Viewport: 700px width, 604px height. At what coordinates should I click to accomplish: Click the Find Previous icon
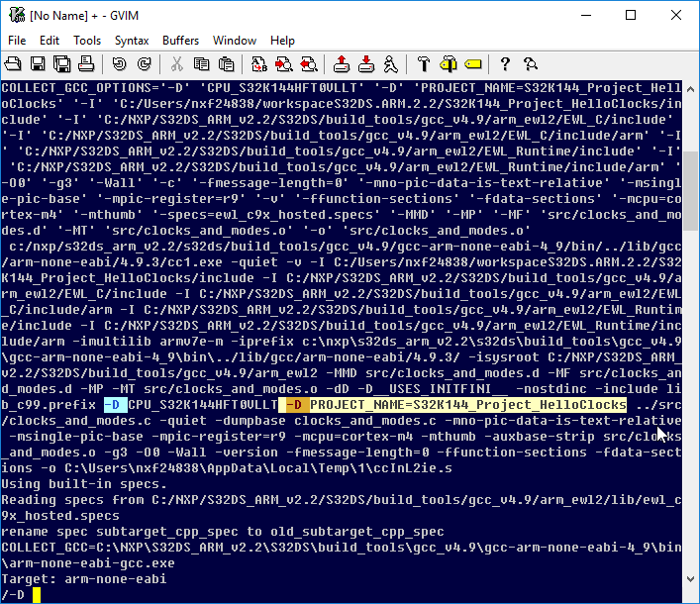tap(309, 64)
